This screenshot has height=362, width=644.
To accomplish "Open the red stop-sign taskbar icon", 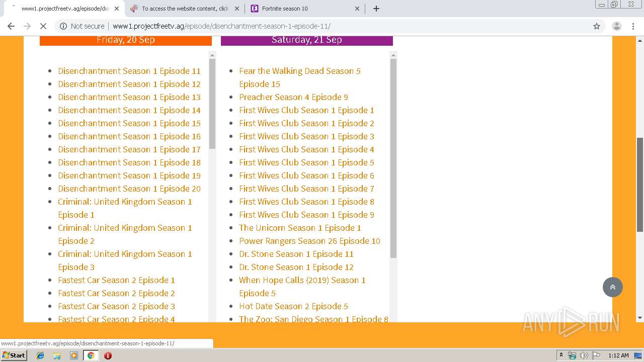I will click(x=108, y=355).
